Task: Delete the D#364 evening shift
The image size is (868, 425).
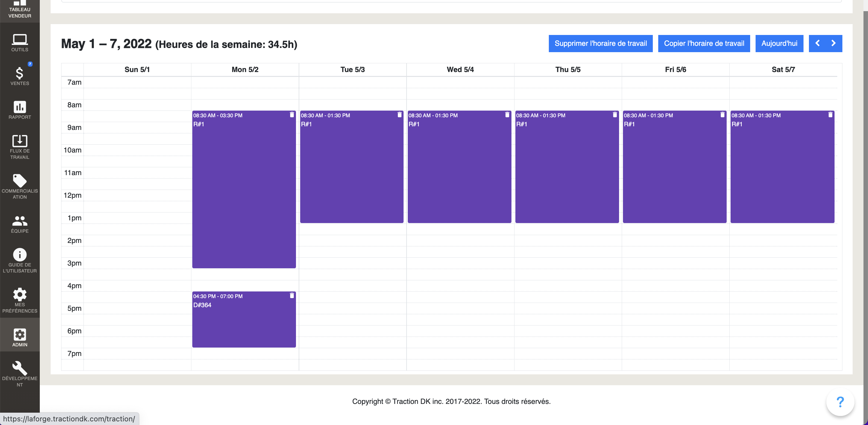Action: [292, 296]
